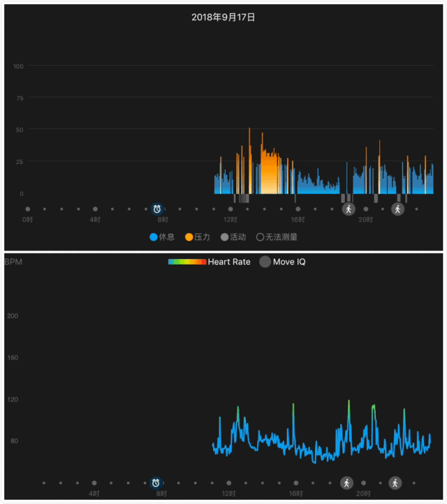Select alarm clock icon on the heart rate timeline

pos(156,482)
